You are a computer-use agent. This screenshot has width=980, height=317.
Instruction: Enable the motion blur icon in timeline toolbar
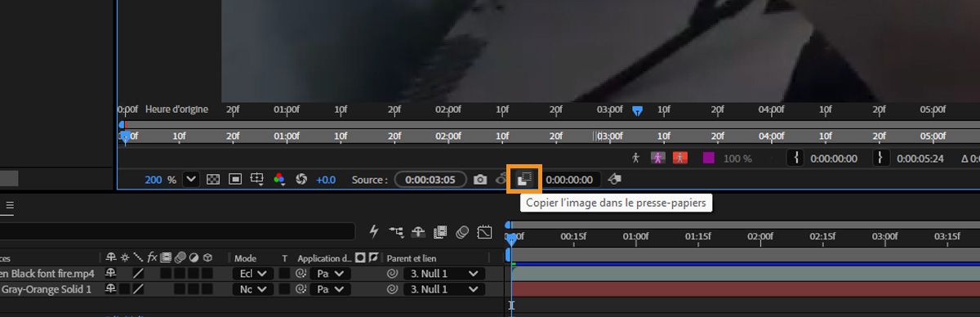462,232
